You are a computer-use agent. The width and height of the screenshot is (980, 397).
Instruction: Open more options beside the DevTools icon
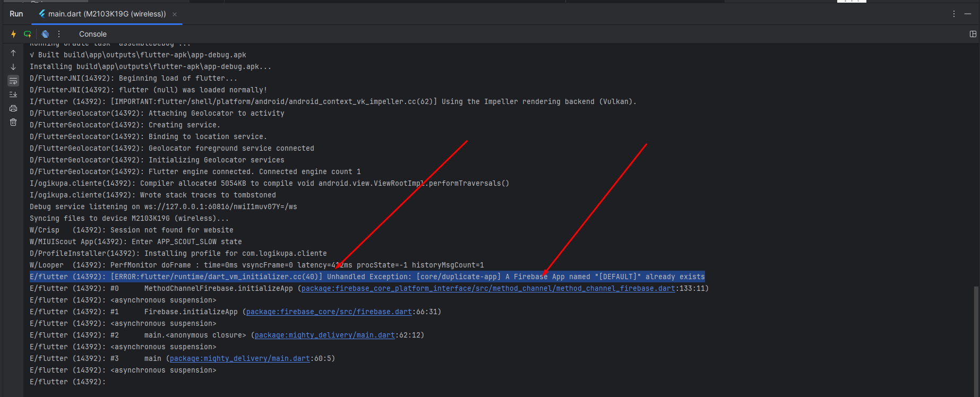(x=59, y=34)
